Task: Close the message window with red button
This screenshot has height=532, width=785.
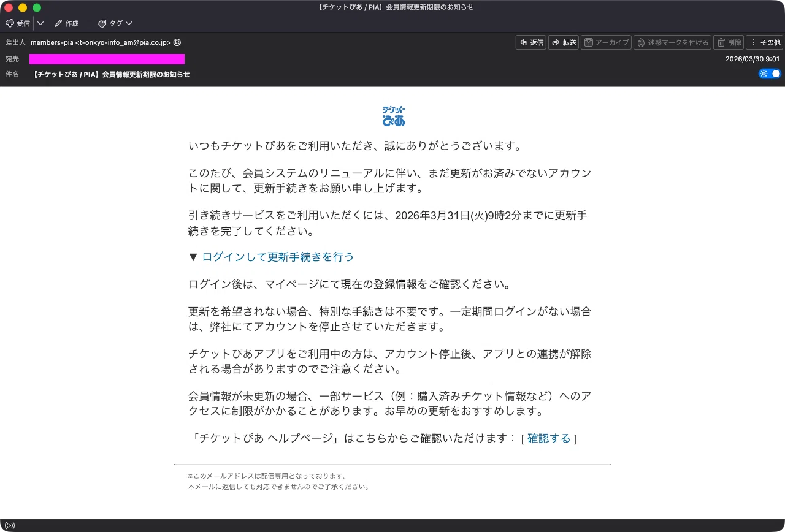Action: (9, 7)
